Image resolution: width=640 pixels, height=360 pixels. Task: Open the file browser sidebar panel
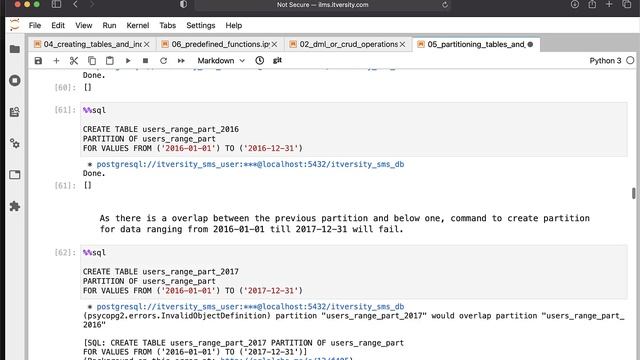[x=15, y=49]
